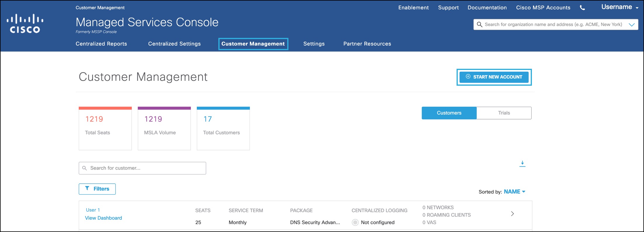644x232 pixels.
Task: Click the Monthly service term value
Action: pos(238,222)
